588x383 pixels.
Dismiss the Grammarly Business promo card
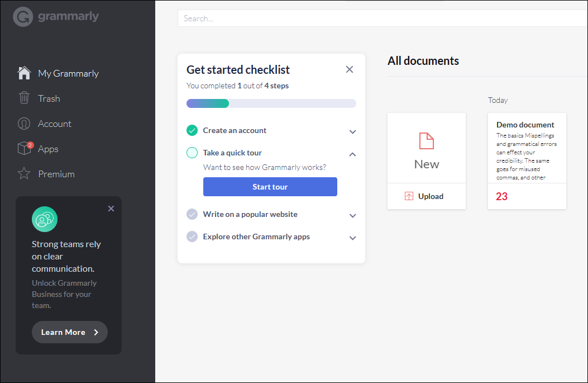pos(111,209)
